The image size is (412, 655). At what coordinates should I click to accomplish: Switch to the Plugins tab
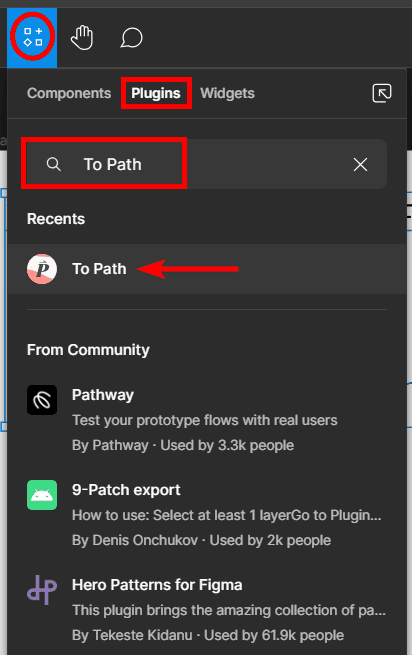tap(156, 93)
